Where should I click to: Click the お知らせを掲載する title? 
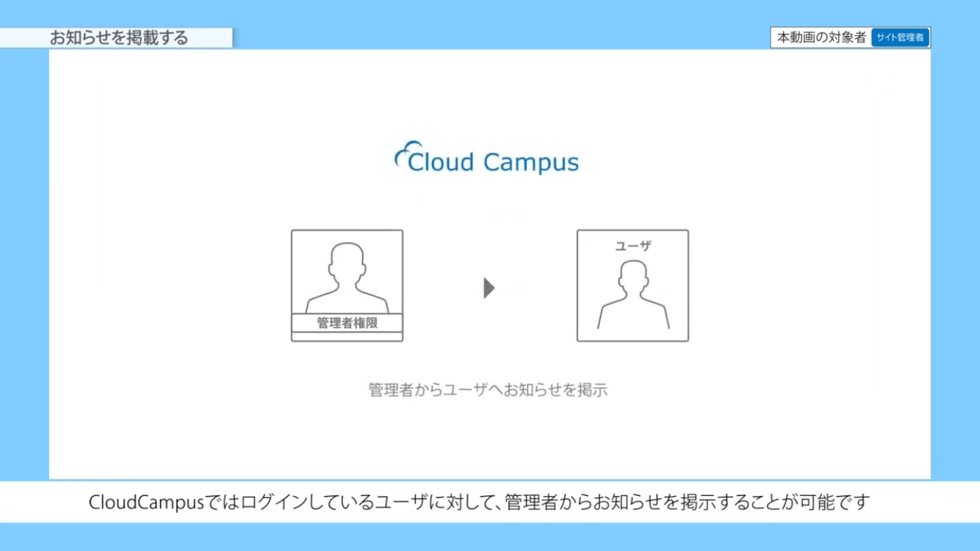tap(119, 37)
